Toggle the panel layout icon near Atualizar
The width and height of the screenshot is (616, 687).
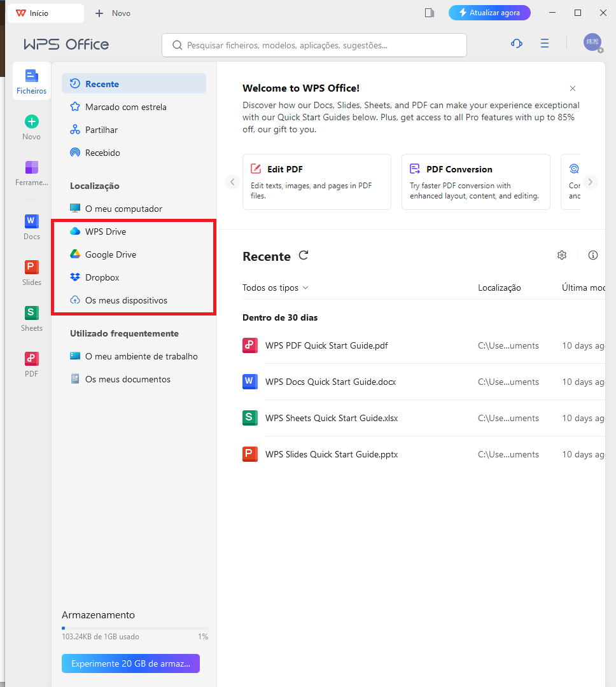[430, 13]
